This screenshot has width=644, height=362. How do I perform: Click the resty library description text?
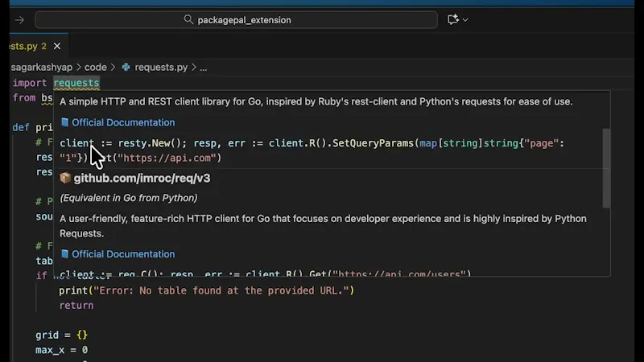click(x=316, y=101)
